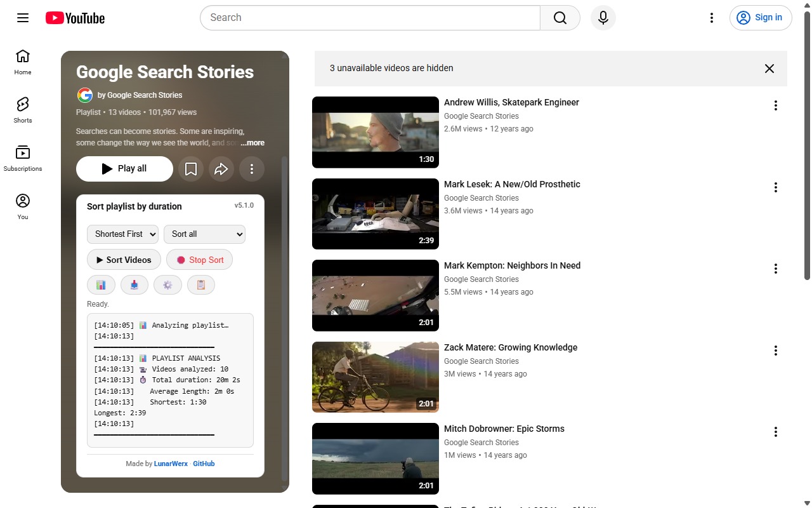The height and width of the screenshot is (508, 812).
Task: Open video title Mitch Dobrowner: Epic Storms
Action: click(x=504, y=429)
